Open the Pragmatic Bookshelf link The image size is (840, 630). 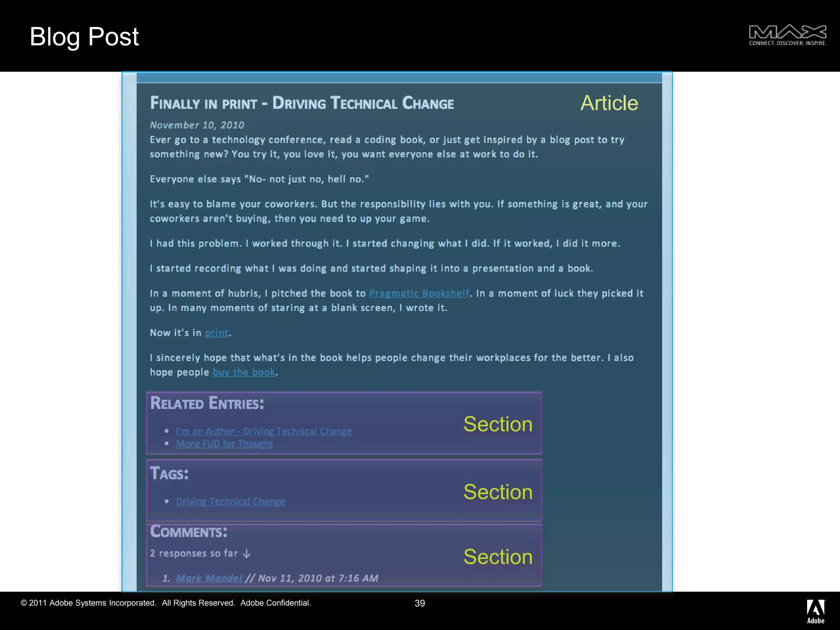(419, 293)
